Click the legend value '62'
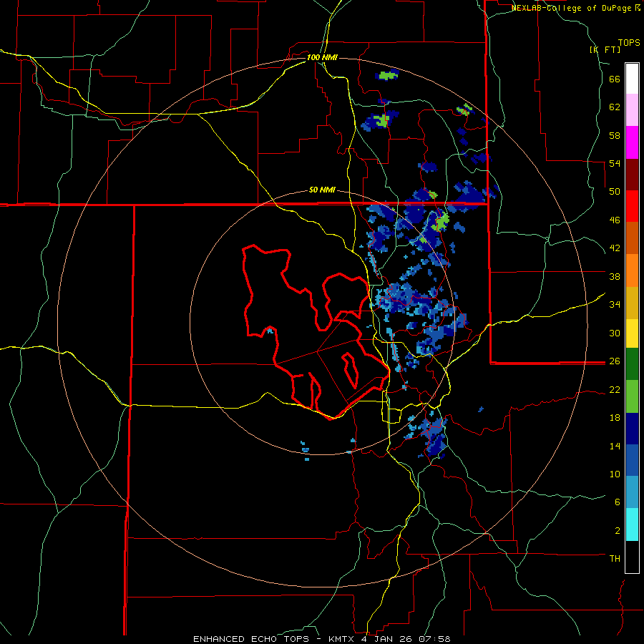 pyautogui.click(x=615, y=107)
